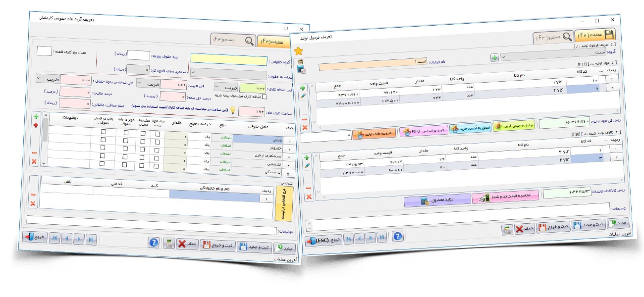Delete the produced goods row with the red X icon
Image resolution: width=644 pixels, height=297 pixels.
click(x=309, y=197)
